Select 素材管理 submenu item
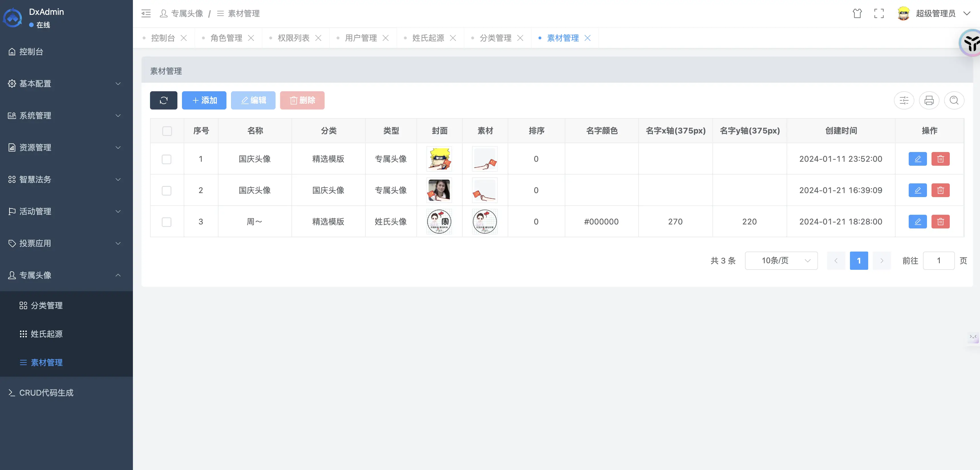Viewport: 980px width, 470px height. point(66,363)
